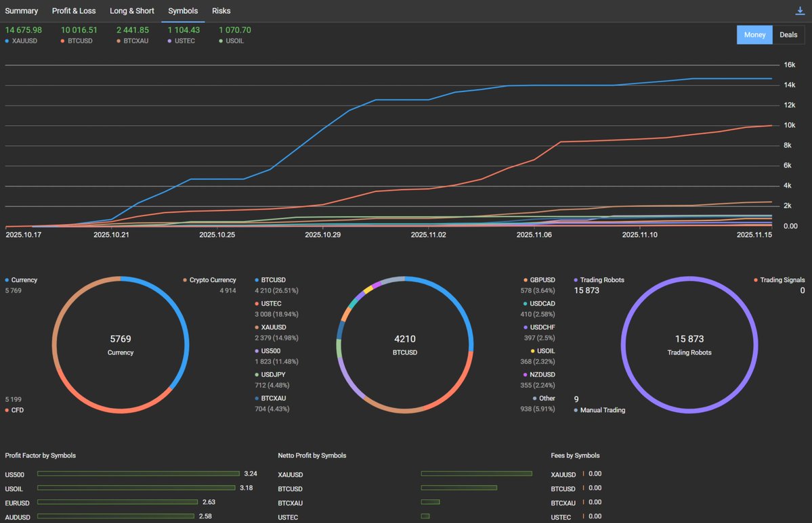Click the 2025.10.29 date on chart axis
Viewport: 812px width, 523px height.
pos(322,235)
